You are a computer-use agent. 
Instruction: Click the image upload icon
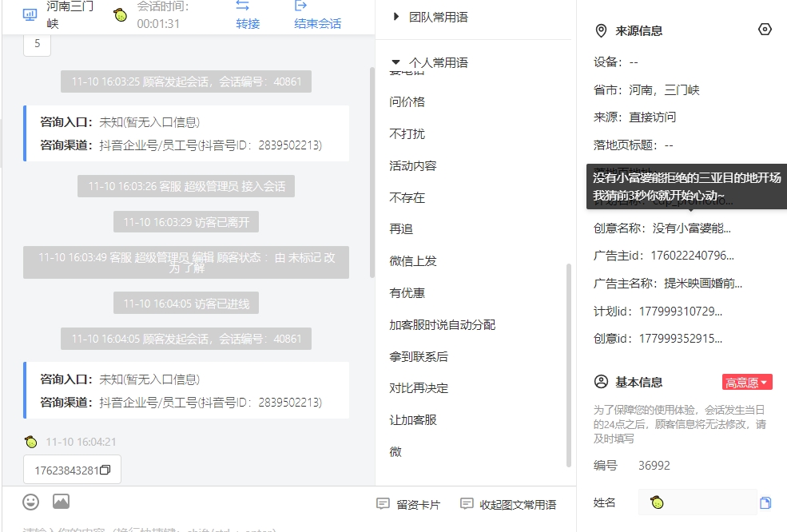pyautogui.click(x=62, y=502)
